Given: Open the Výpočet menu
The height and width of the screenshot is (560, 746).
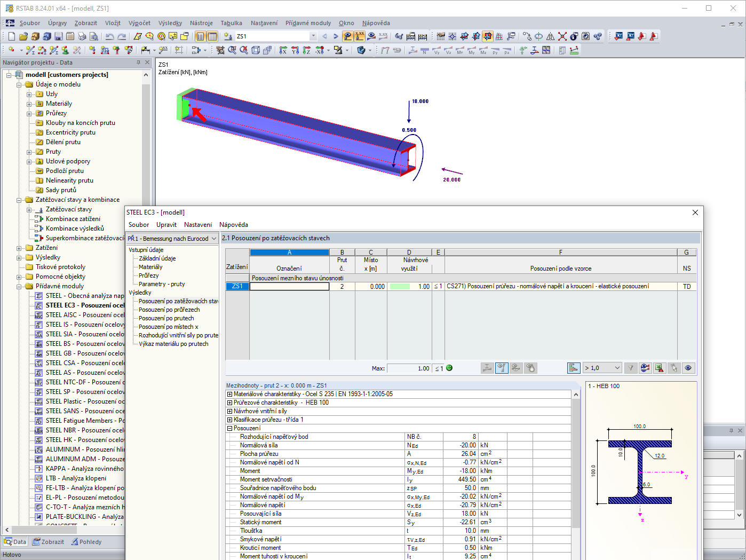Looking at the screenshot, I should click(x=139, y=23).
